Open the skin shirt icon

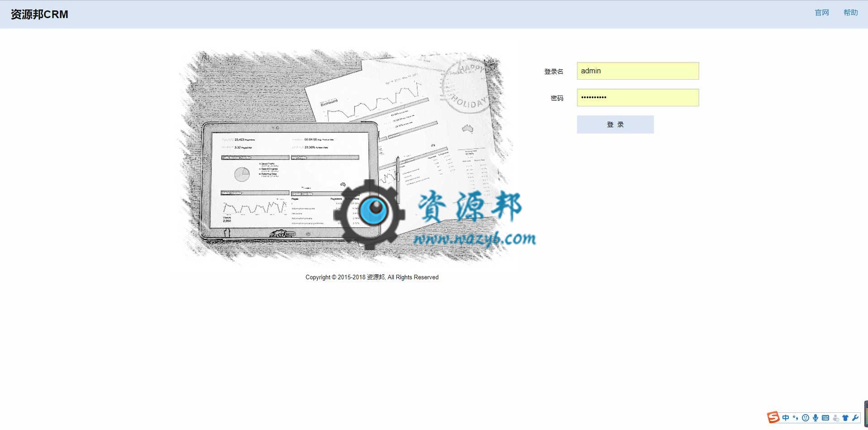(x=845, y=418)
